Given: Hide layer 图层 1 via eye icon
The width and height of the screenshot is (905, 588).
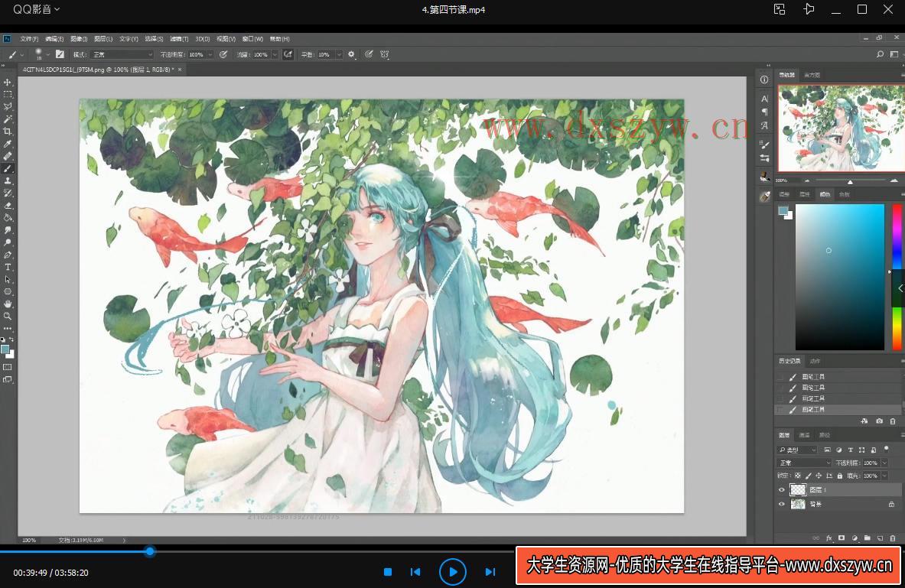Looking at the screenshot, I should click(782, 490).
